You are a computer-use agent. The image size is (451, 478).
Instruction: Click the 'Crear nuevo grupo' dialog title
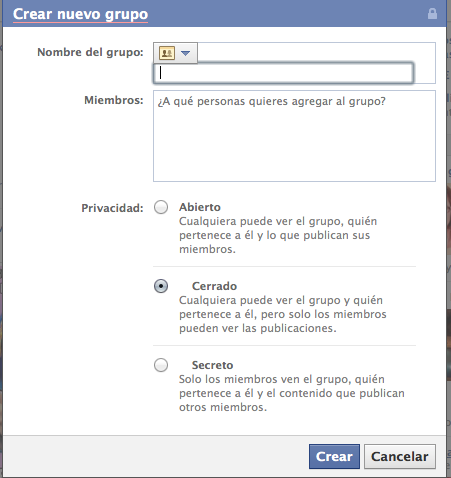coord(80,14)
